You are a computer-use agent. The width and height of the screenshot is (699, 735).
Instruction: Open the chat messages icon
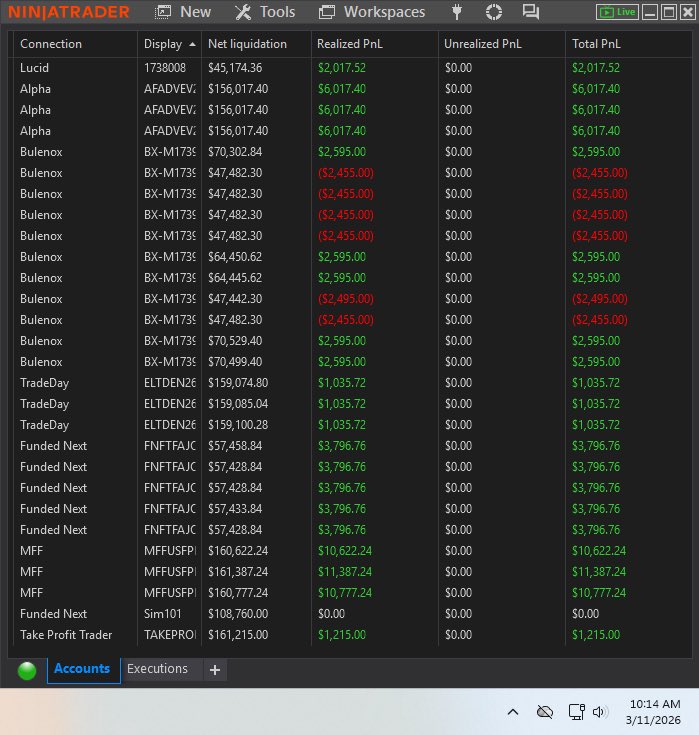(x=531, y=12)
